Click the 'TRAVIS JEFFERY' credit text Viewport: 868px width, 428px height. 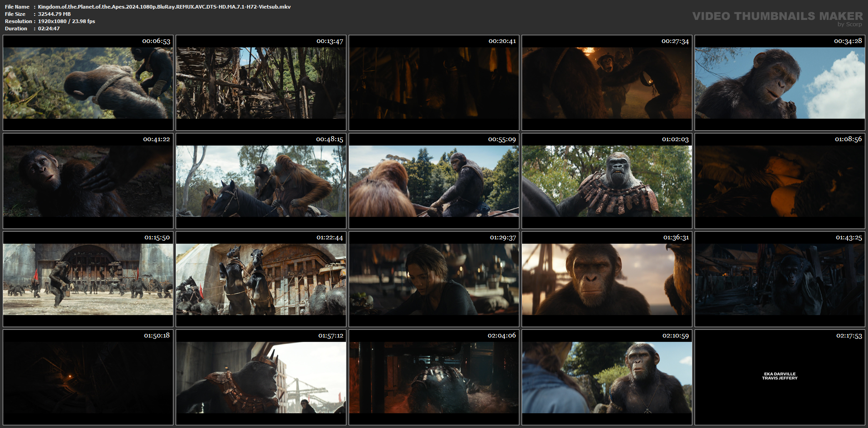780,378
